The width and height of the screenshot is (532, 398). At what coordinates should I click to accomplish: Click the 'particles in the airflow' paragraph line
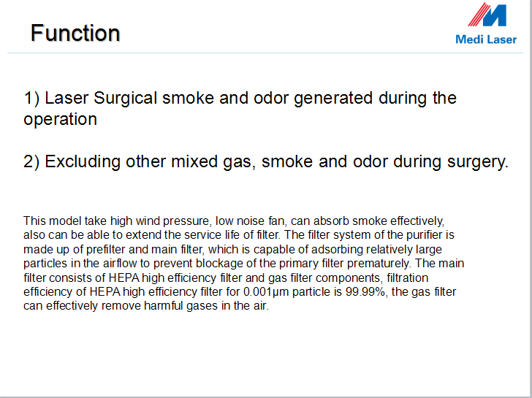pos(243,264)
